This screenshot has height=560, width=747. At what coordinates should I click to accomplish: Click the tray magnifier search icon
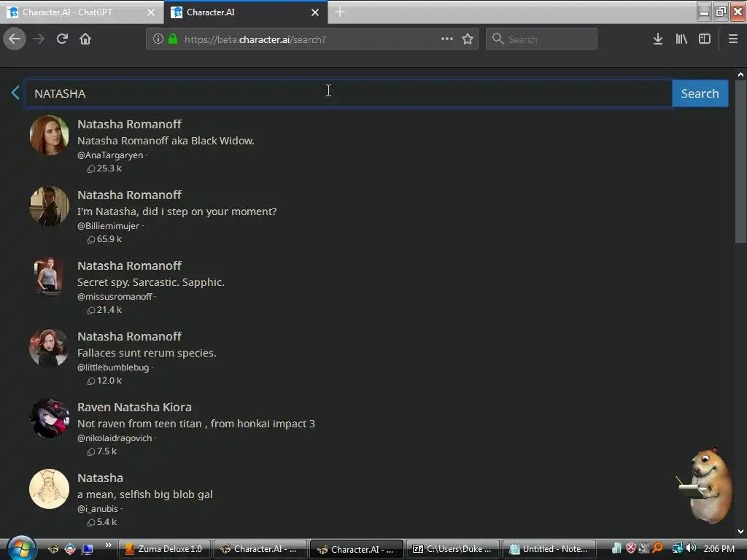pyautogui.click(x=657, y=548)
